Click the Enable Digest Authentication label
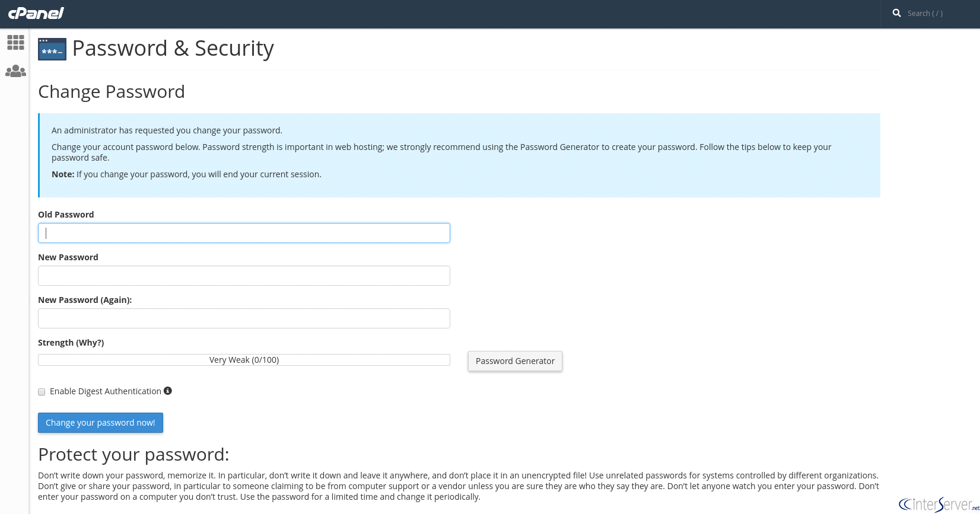The image size is (980, 514). pos(106,391)
